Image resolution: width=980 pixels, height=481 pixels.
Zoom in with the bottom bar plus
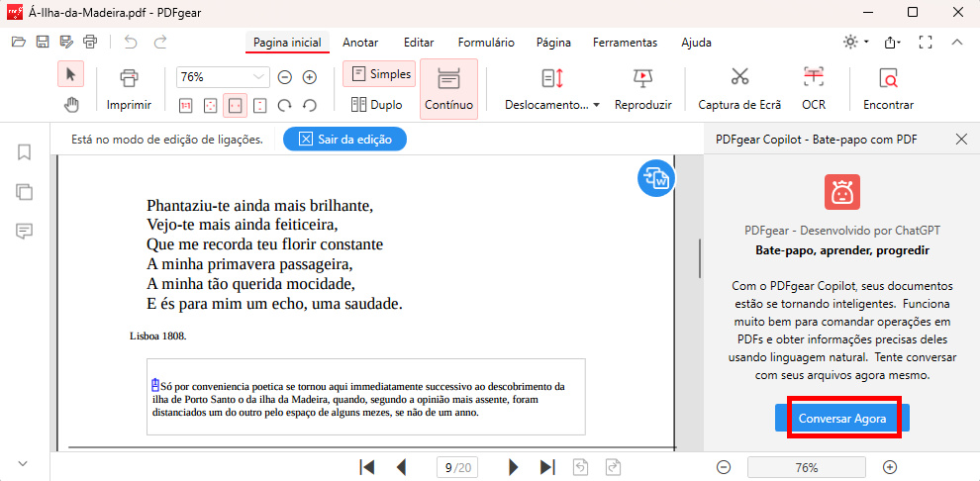(890, 466)
